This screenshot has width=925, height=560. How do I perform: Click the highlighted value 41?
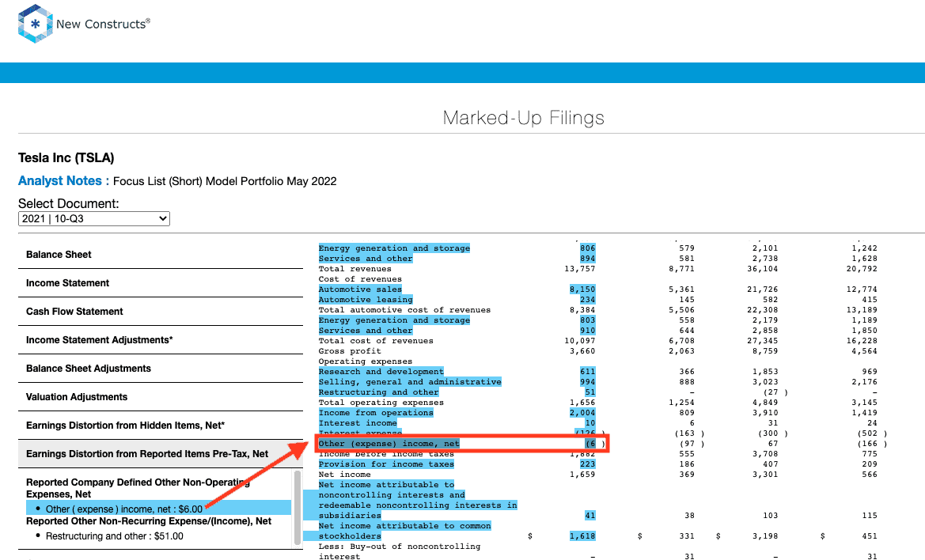pos(590,516)
